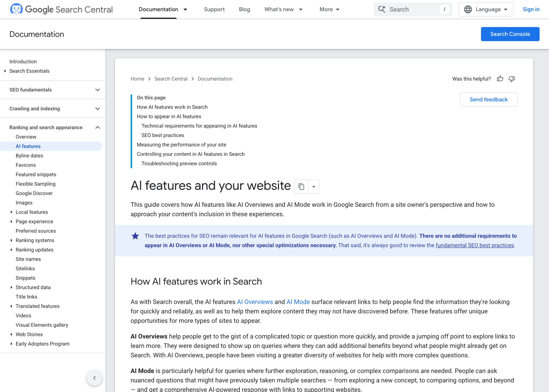The height and width of the screenshot is (392, 549).
Task: Click the Search Console button
Action: click(x=510, y=34)
